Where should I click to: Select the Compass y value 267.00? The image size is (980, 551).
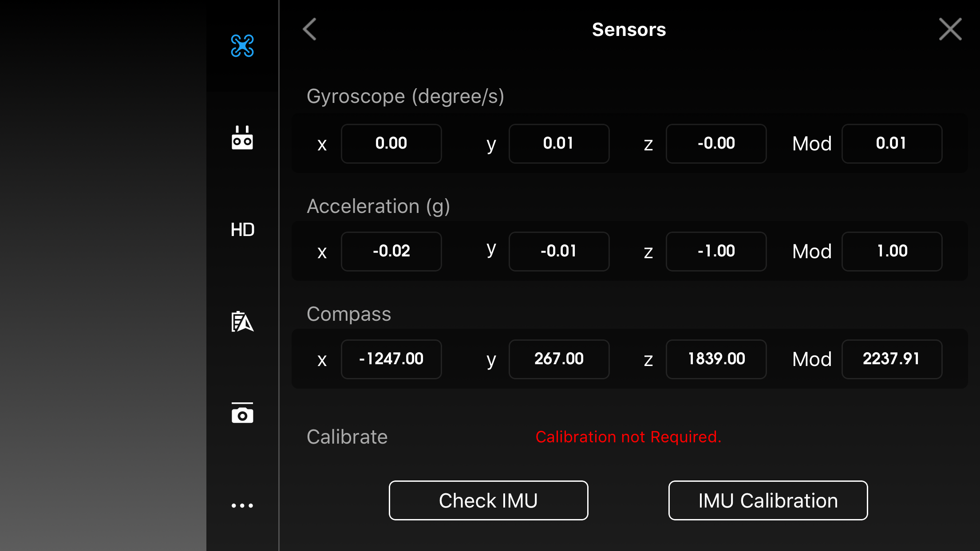tap(559, 359)
